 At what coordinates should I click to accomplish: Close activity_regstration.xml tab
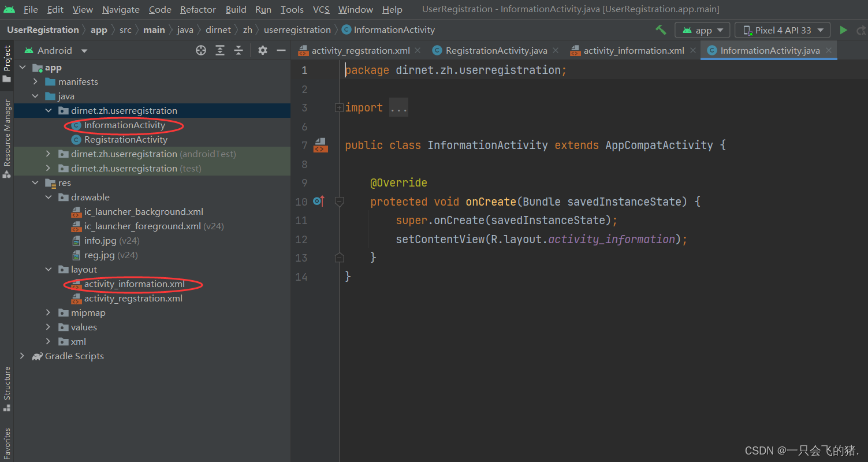[418, 50]
